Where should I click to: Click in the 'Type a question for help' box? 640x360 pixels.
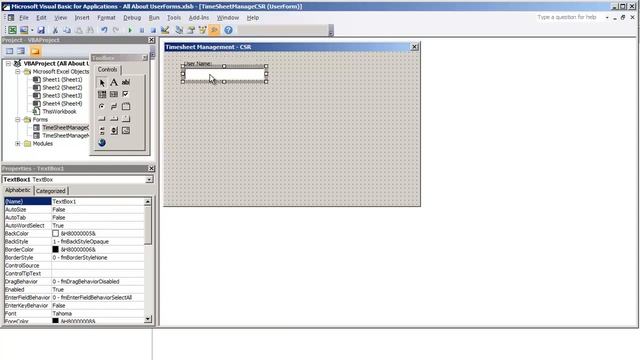tap(567, 17)
